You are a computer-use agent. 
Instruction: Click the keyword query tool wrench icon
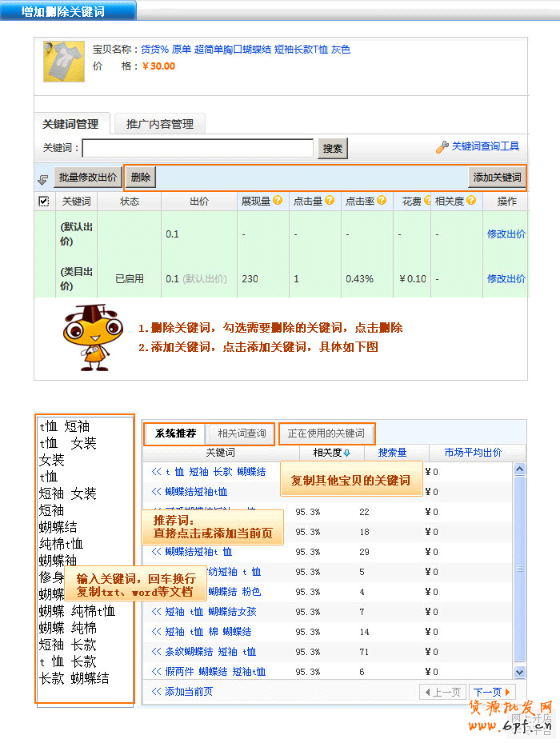[442, 147]
